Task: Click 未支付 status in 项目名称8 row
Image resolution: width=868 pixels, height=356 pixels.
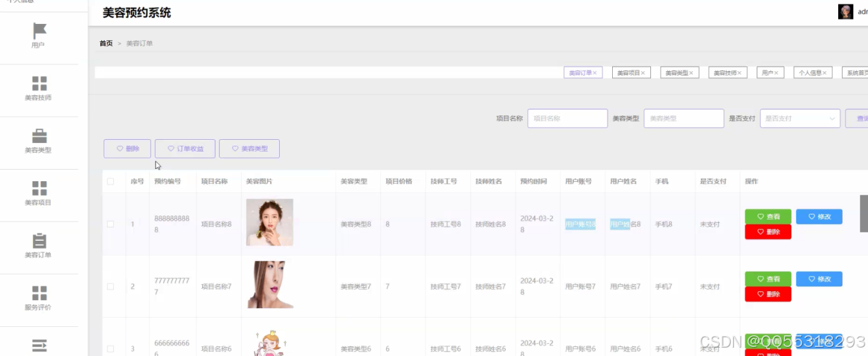Action: point(710,225)
